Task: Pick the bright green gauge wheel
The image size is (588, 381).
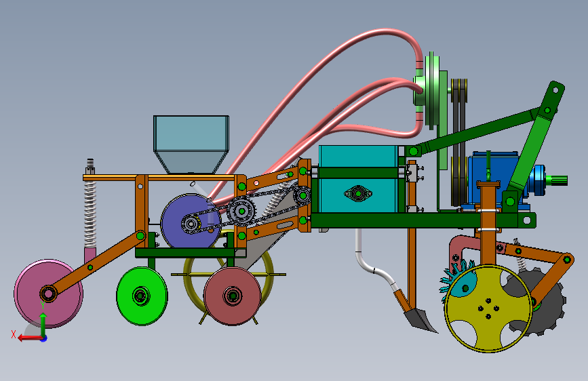Action: 142,296
